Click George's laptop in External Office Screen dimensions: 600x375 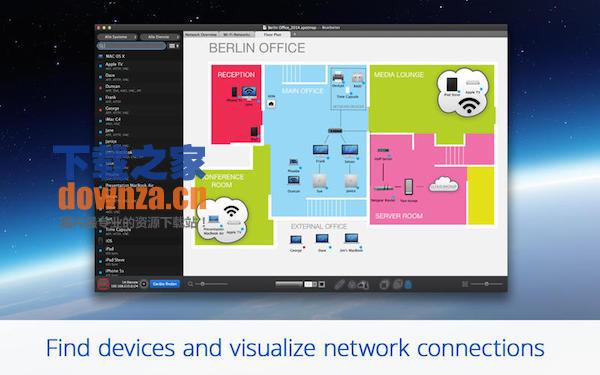[296, 240]
